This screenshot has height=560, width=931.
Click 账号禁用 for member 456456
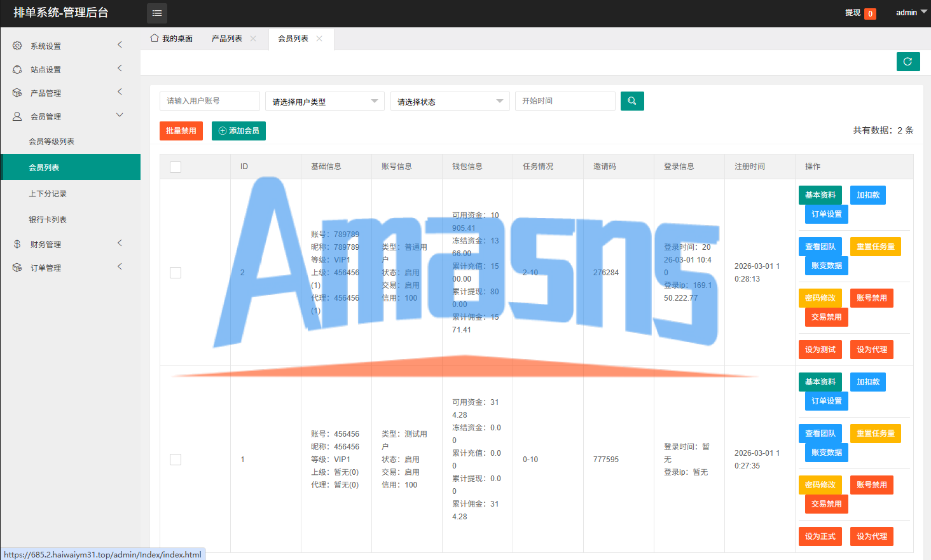pos(872,485)
